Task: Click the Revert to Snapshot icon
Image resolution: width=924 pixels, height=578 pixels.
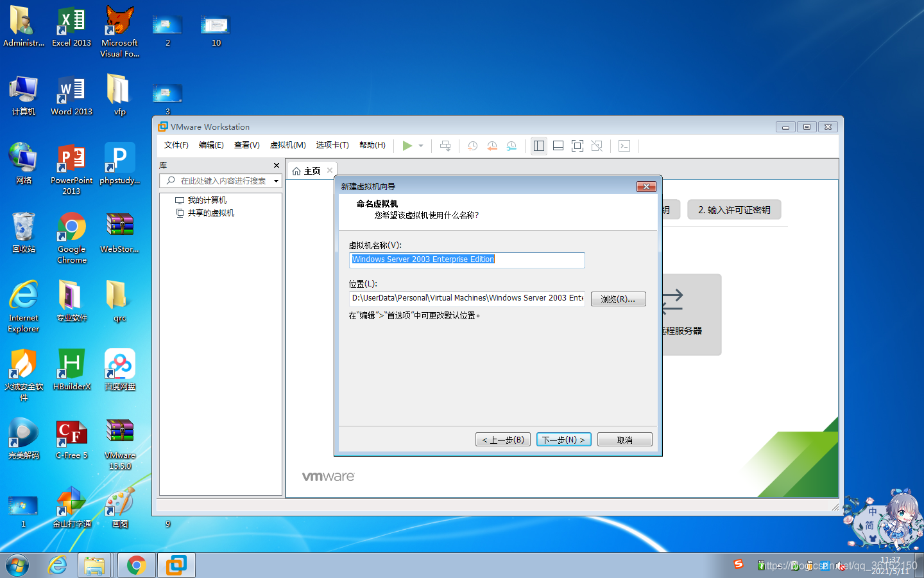Action: (492, 146)
